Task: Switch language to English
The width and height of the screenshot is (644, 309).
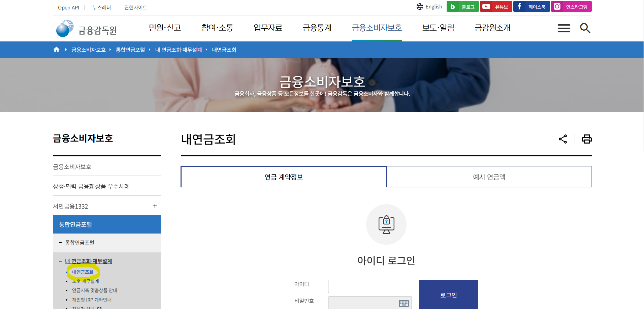Action: [x=429, y=7]
